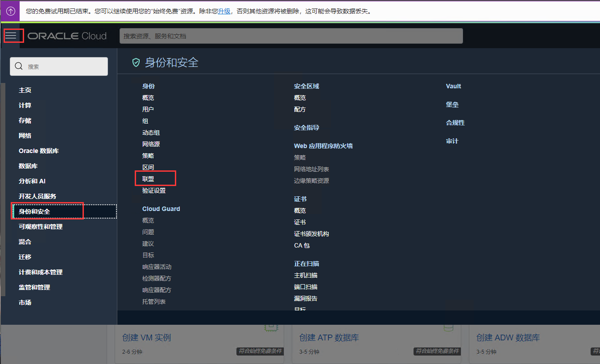Image resolution: width=600 pixels, height=364 pixels.
Task: Open 主页 in the navigation menu
Action: pos(25,90)
